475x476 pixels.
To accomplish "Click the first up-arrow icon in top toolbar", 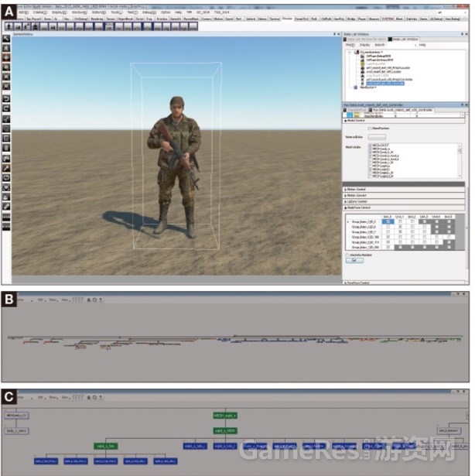I will click(9, 27).
